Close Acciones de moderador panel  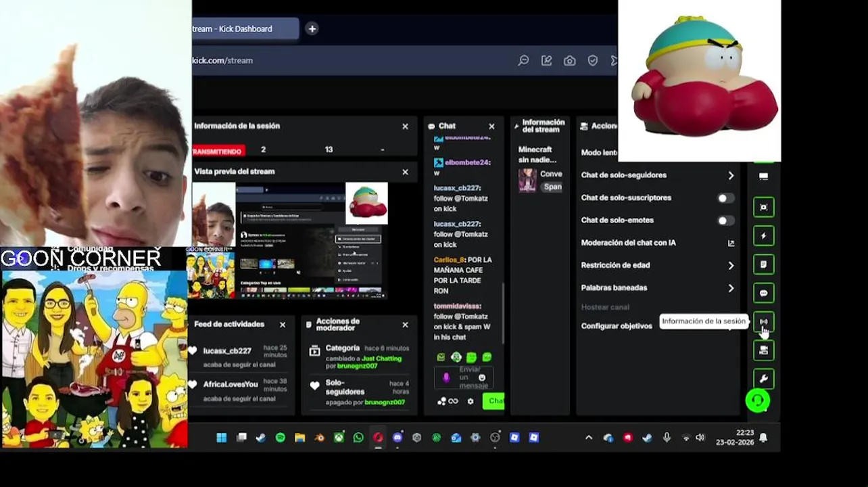click(x=405, y=325)
